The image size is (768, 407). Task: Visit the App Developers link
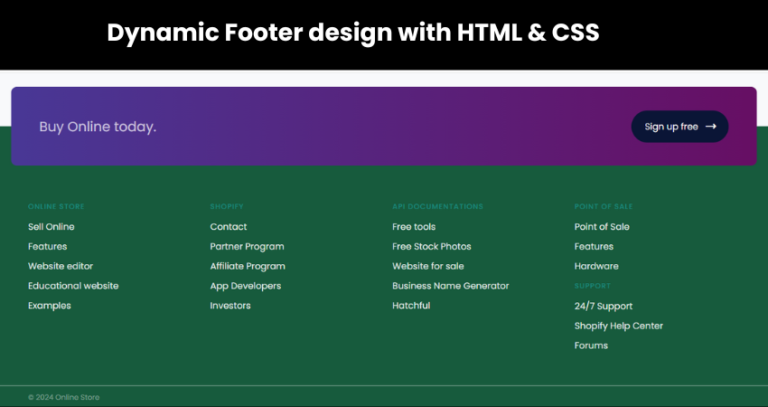point(245,286)
